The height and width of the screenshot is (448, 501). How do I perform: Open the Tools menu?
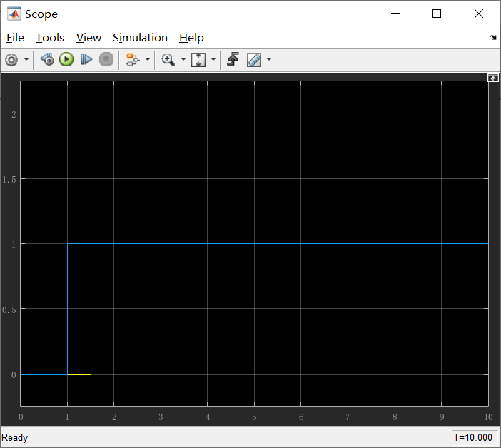pos(49,38)
